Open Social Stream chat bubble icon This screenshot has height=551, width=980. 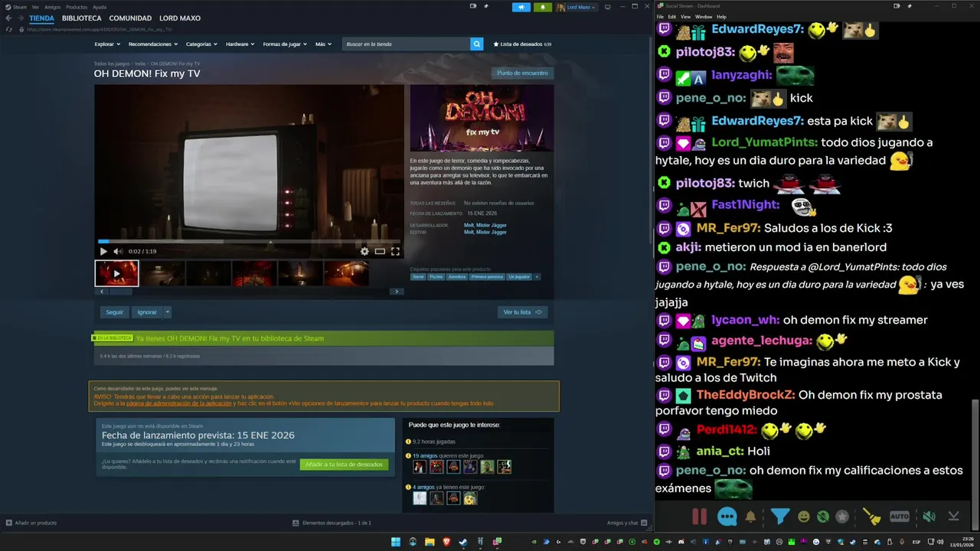[x=727, y=517]
